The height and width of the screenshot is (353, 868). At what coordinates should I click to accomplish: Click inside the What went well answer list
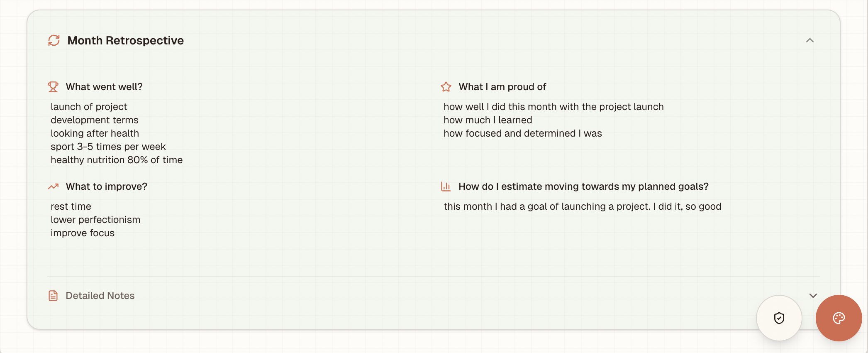point(116,133)
